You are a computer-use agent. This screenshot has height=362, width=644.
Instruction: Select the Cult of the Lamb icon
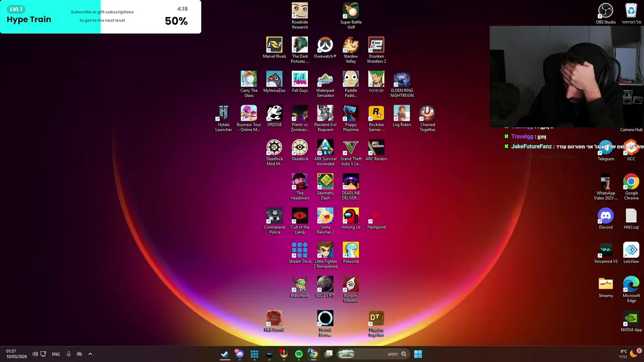click(300, 221)
